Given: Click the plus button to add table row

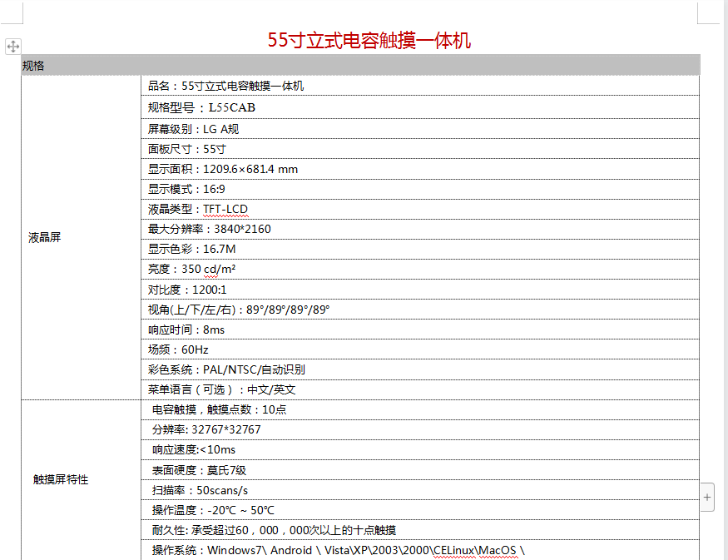Looking at the screenshot, I should click(707, 498).
